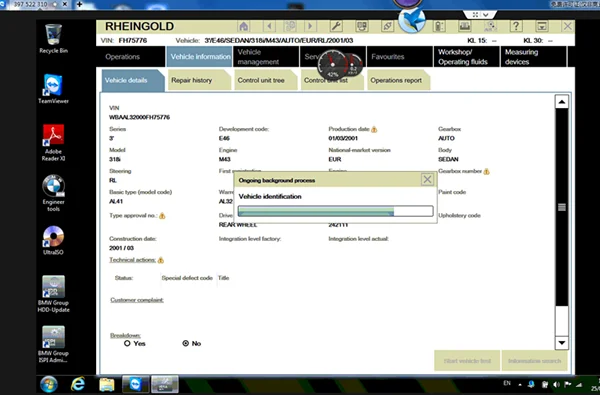Open the home icon in Rheingold toolbar
Screen dimensions: 600x395
point(243,26)
